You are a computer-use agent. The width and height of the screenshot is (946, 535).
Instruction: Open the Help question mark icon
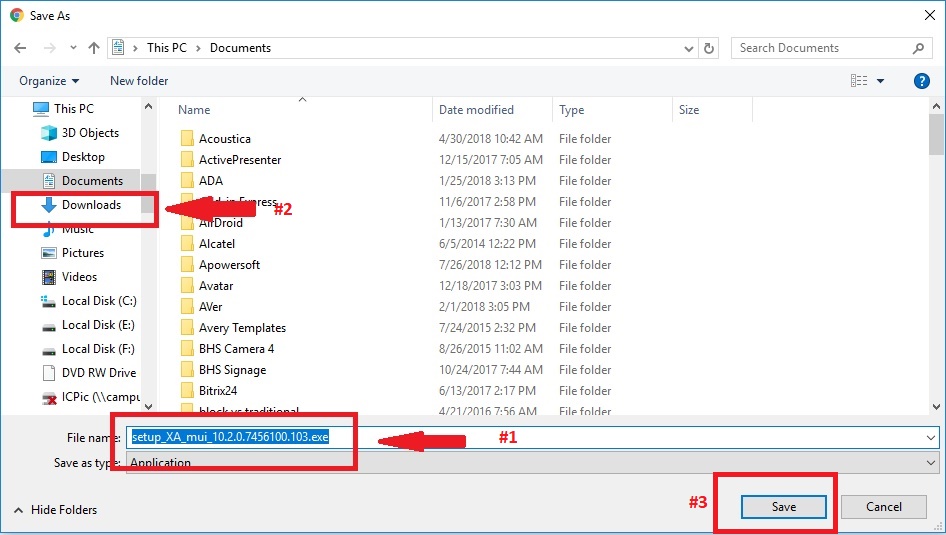(x=921, y=81)
